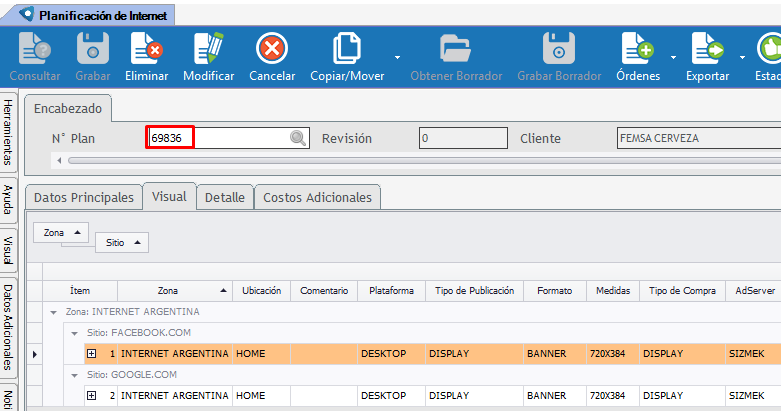Image resolution: width=781 pixels, height=411 pixels.
Task: Click the Modificar pencil icon
Action: [208, 49]
